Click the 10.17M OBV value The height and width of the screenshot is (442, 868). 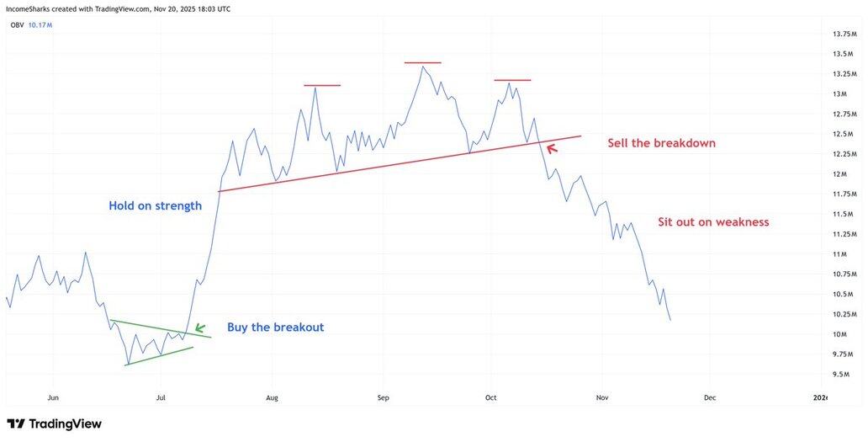pyautogui.click(x=40, y=25)
